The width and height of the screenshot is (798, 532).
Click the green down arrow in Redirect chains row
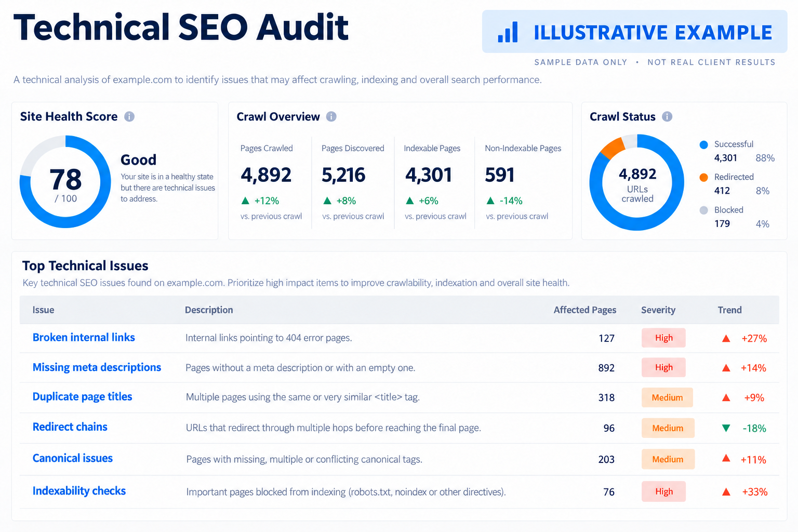726,429
